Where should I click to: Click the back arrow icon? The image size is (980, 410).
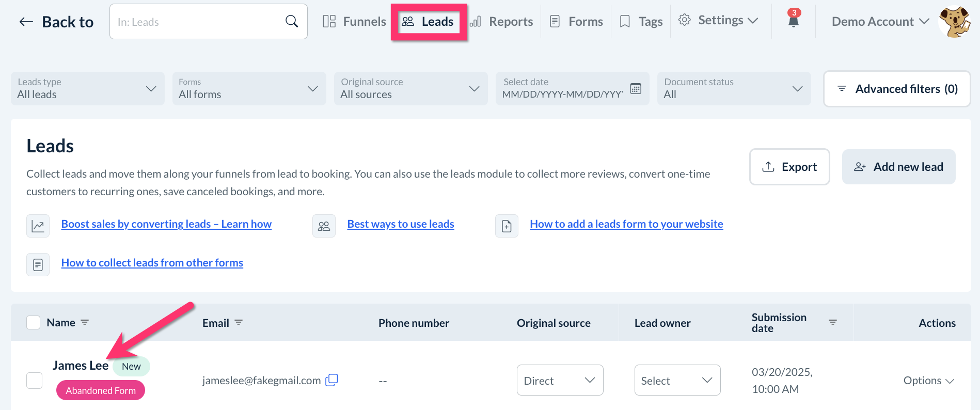tap(26, 22)
